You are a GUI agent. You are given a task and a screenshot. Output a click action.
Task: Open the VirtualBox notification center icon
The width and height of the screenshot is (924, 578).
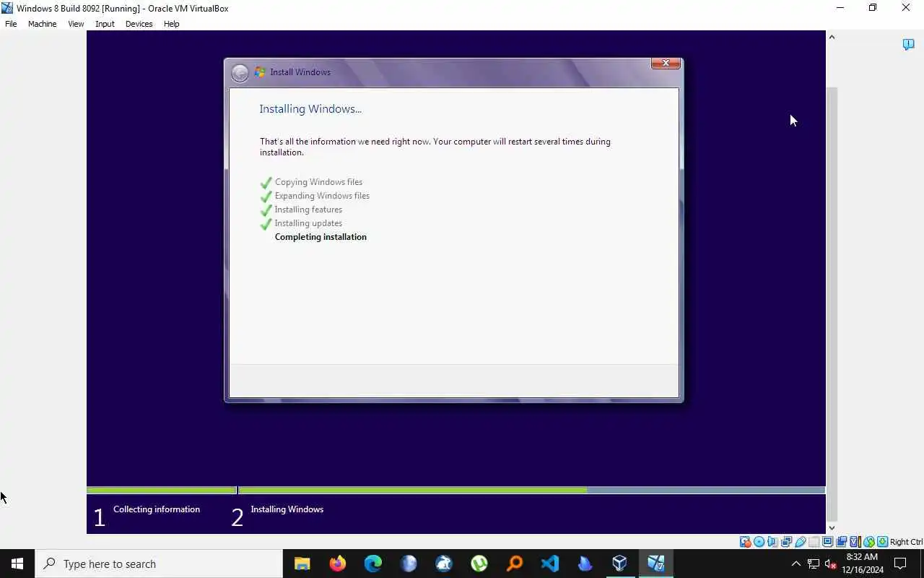[909, 45]
